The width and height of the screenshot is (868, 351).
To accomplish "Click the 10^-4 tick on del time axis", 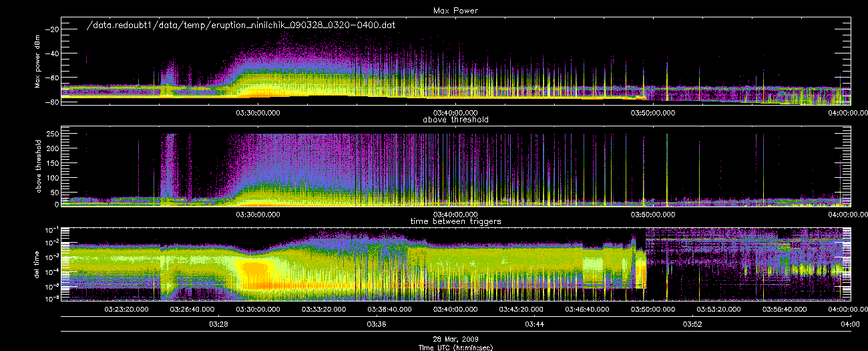I will 51,271.
